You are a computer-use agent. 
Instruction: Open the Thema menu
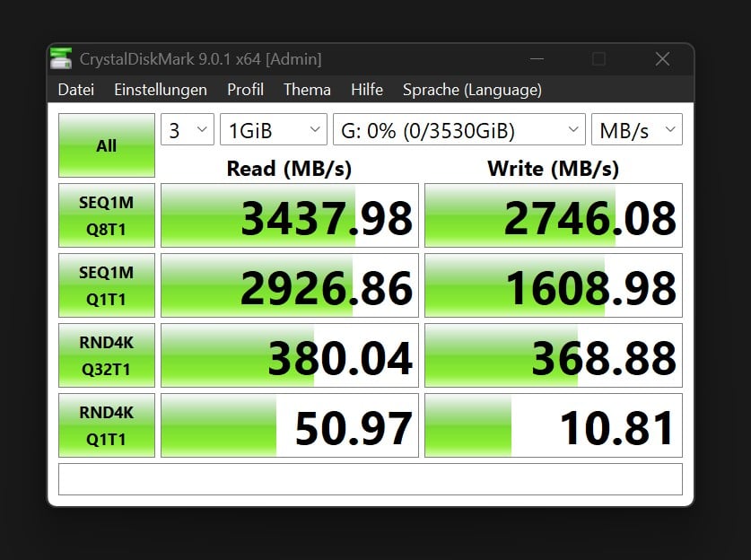click(x=307, y=90)
